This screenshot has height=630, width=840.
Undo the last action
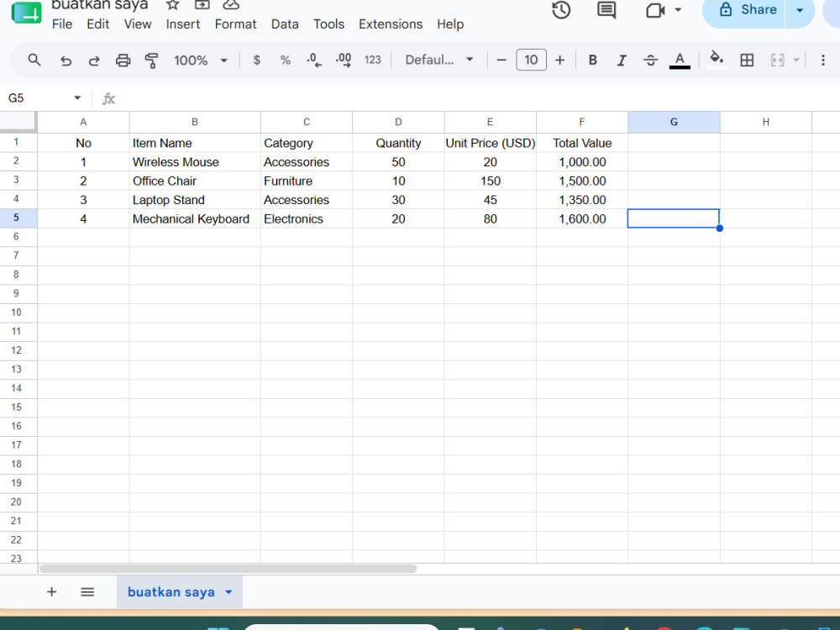coord(66,60)
